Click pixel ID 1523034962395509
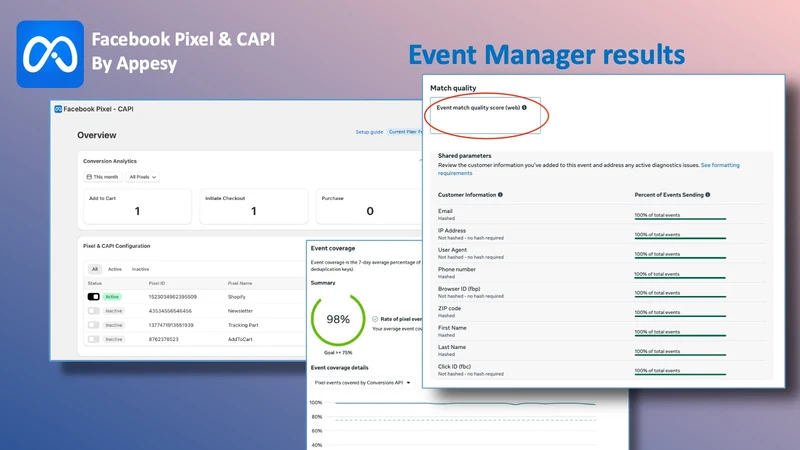 [172, 297]
